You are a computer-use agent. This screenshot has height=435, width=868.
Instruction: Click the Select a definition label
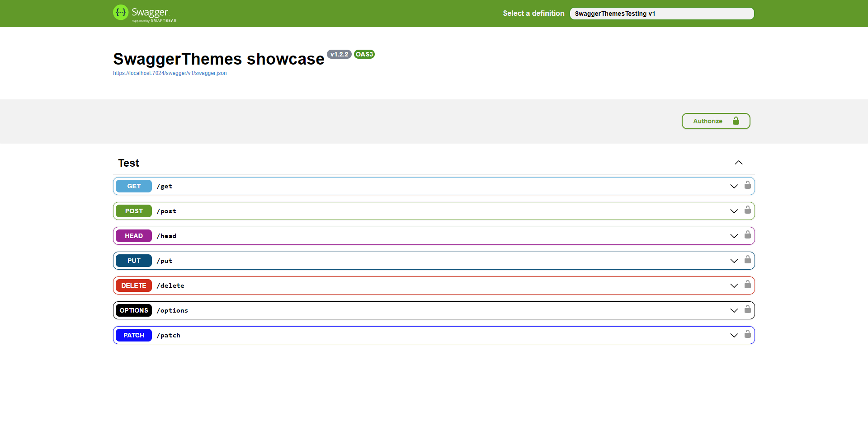tap(533, 14)
